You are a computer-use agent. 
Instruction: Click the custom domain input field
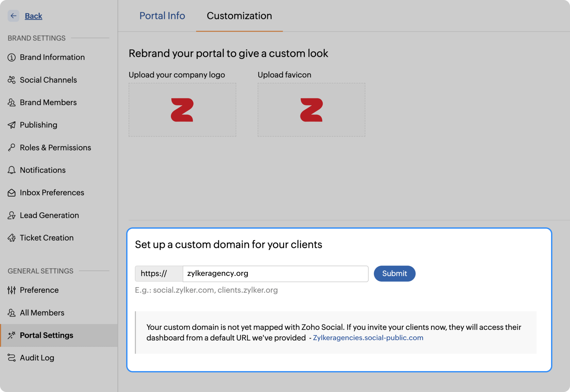(275, 273)
